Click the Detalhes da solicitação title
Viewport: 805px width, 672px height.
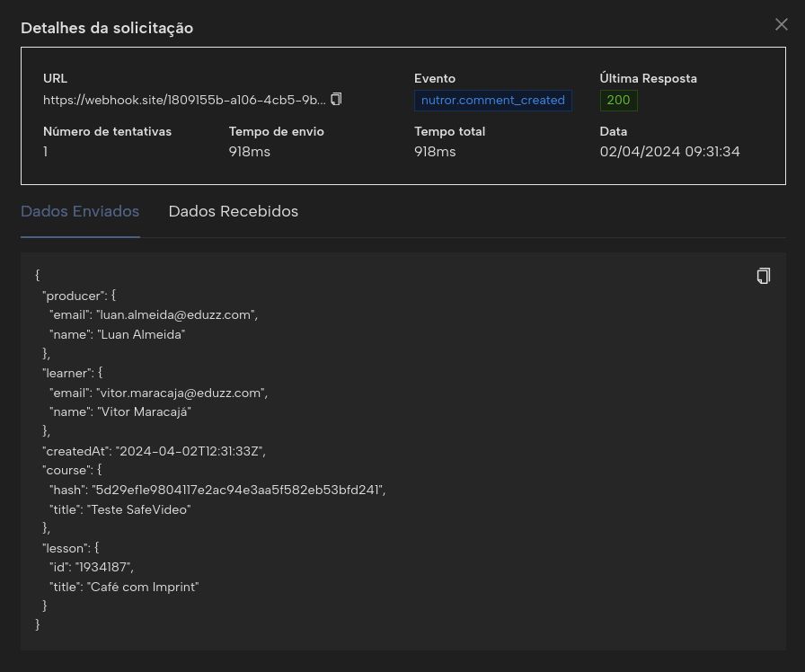[x=107, y=28]
